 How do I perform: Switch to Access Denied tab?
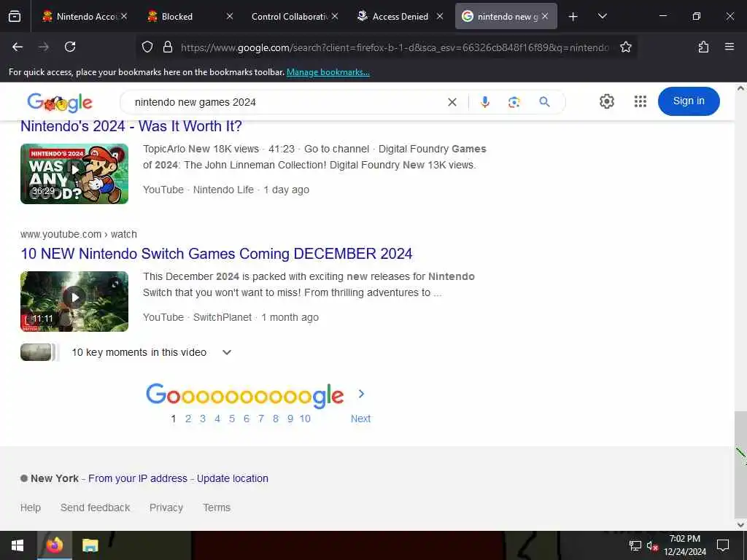tap(400, 17)
